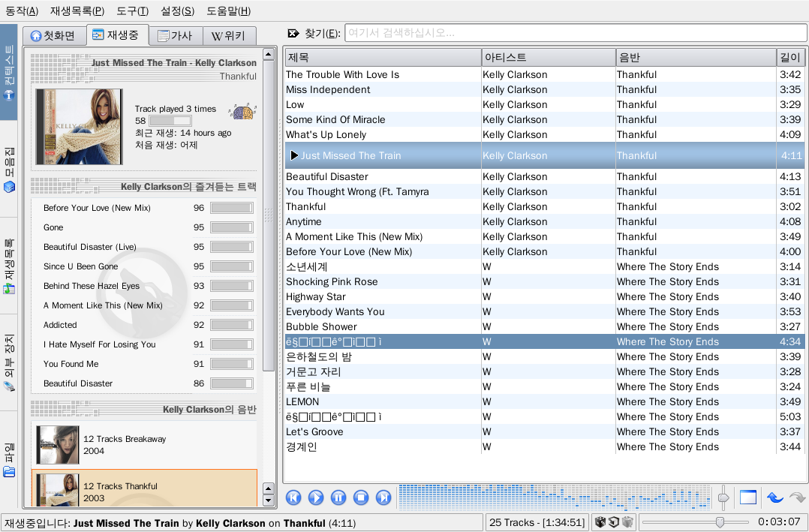Viewport: 809px width, 532px height.
Task: Pause the current track
Action: point(338,497)
